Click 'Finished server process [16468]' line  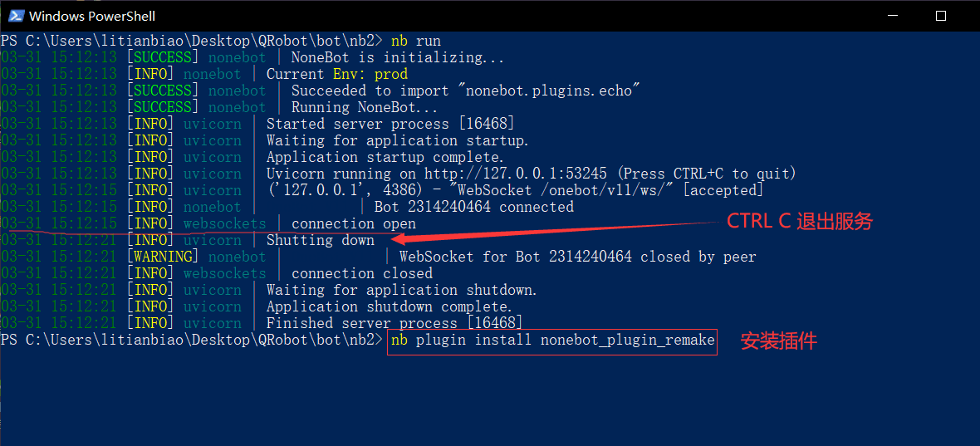pos(394,324)
